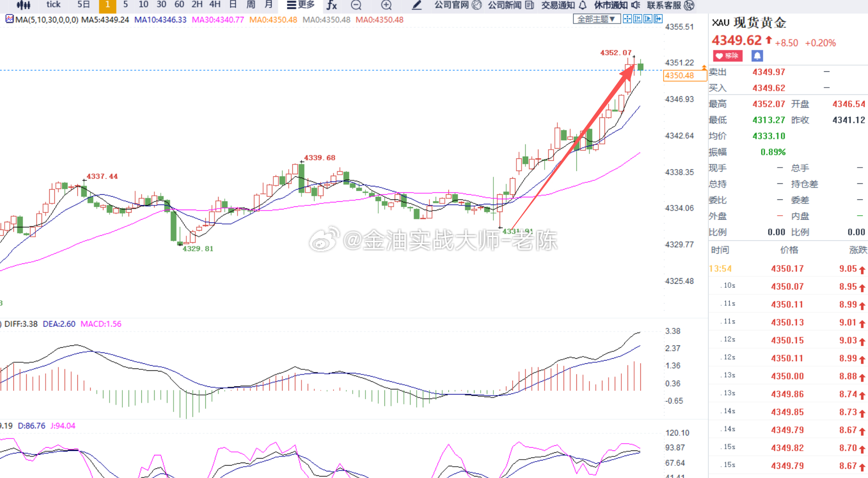Click the 昨收 value 4341.12
The width and height of the screenshot is (868, 478).
tap(849, 120)
